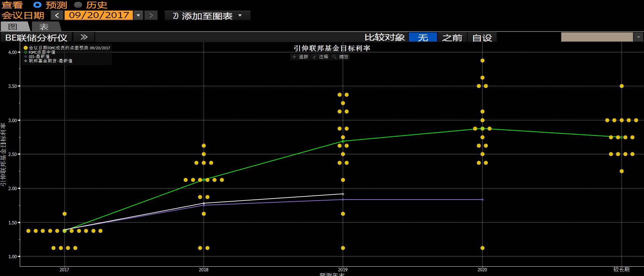
Task: Click the 2019 x-axis label
Action: 343,270
